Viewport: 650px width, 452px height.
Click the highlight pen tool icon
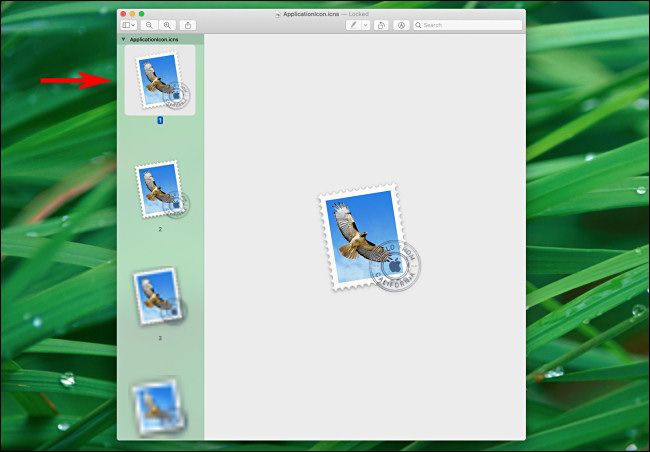pyautogui.click(x=353, y=25)
